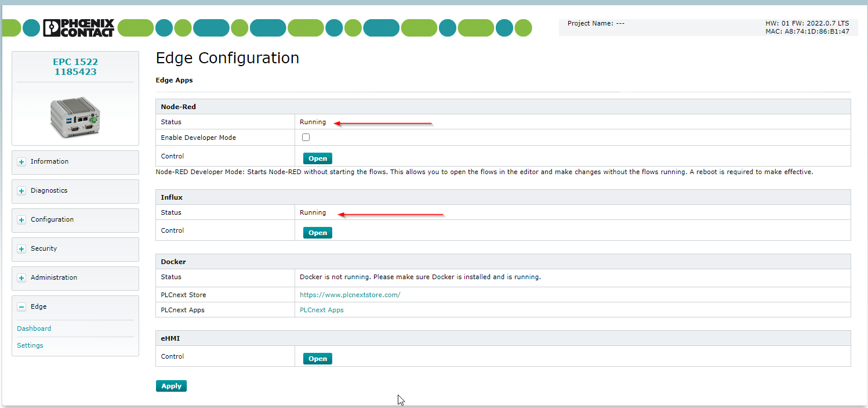Click the EPC 1522 device image
Screen dimensions: 868x408
point(75,116)
